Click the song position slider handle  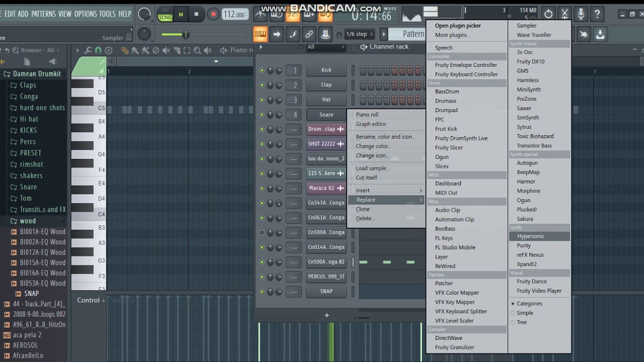click(185, 35)
